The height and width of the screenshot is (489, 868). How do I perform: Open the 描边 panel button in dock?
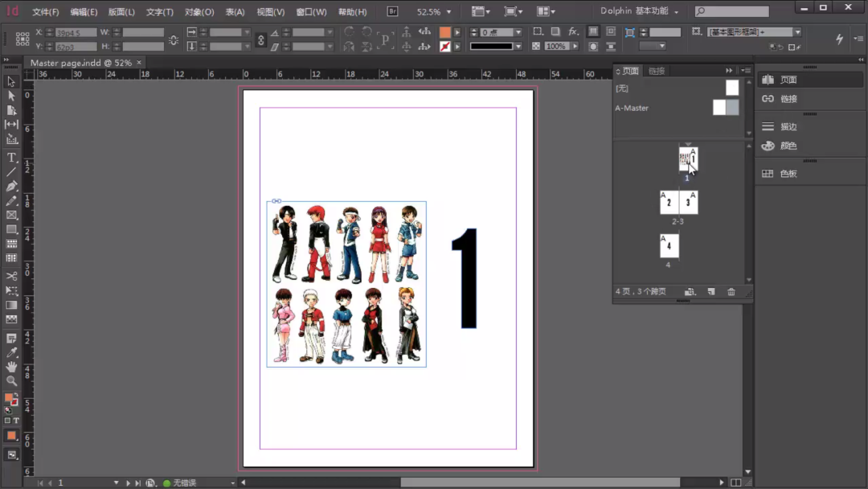(x=810, y=127)
